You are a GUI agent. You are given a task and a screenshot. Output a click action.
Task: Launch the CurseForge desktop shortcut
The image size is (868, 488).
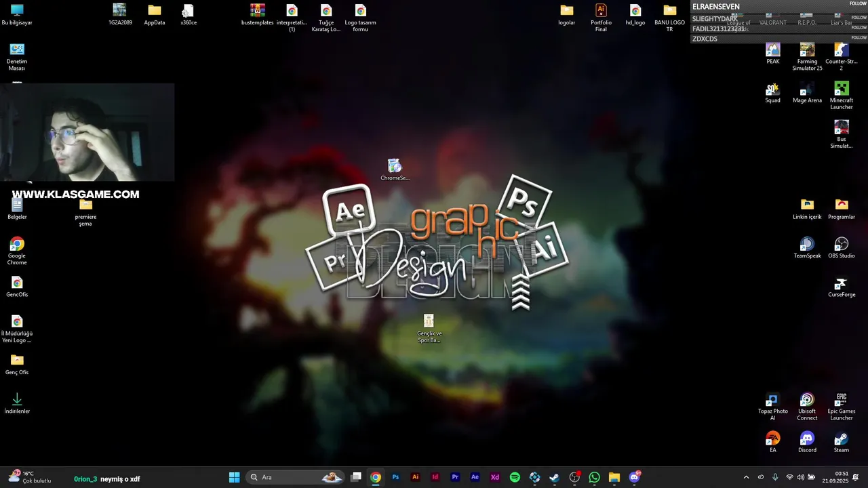(x=842, y=287)
